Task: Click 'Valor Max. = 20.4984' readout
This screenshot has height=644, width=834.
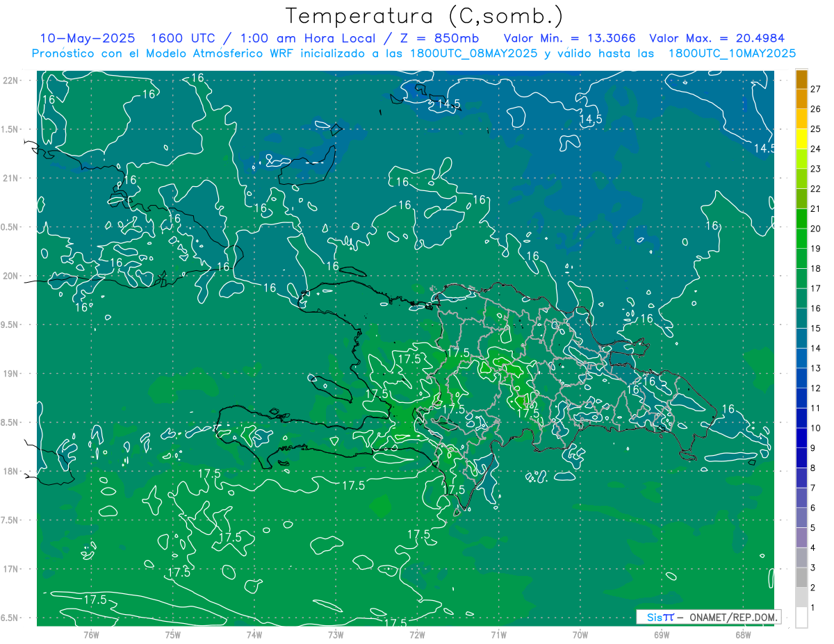Action: [717, 38]
